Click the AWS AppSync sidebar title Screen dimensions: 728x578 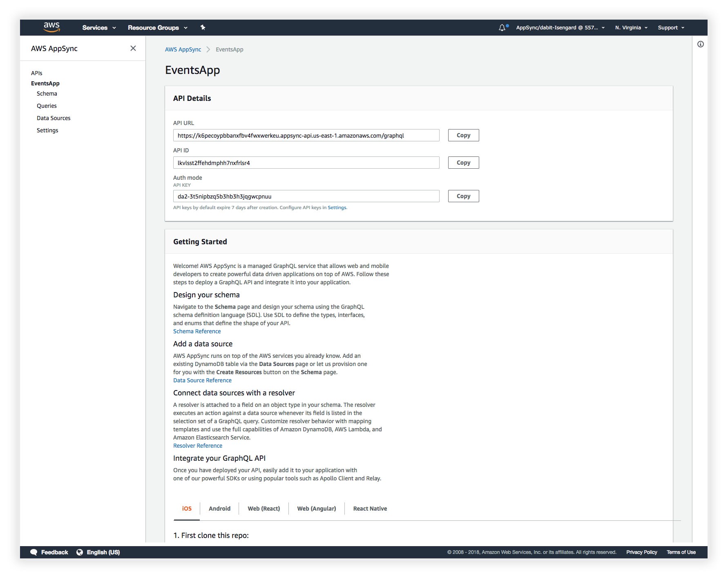54,49
